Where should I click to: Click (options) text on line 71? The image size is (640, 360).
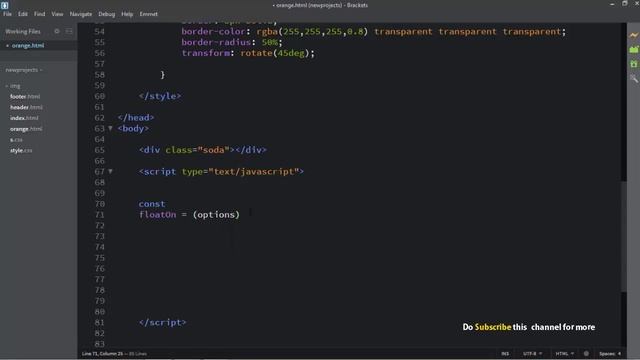tap(216, 215)
